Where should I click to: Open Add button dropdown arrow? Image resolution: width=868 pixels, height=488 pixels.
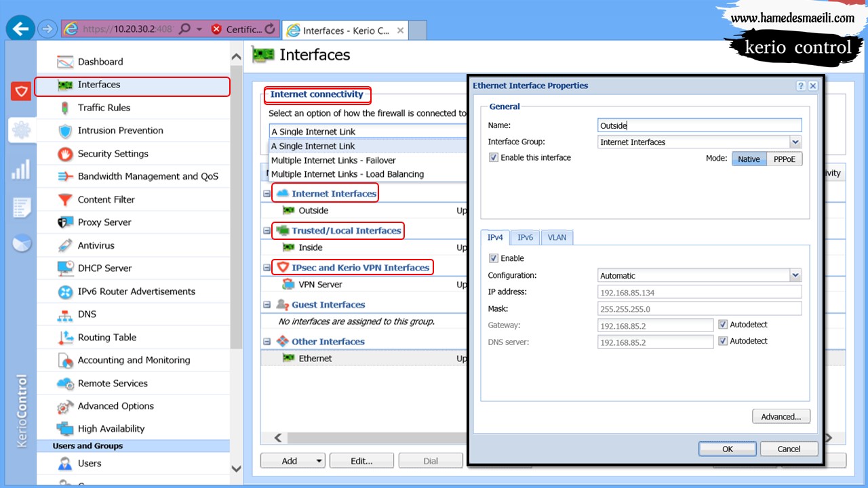(319, 462)
